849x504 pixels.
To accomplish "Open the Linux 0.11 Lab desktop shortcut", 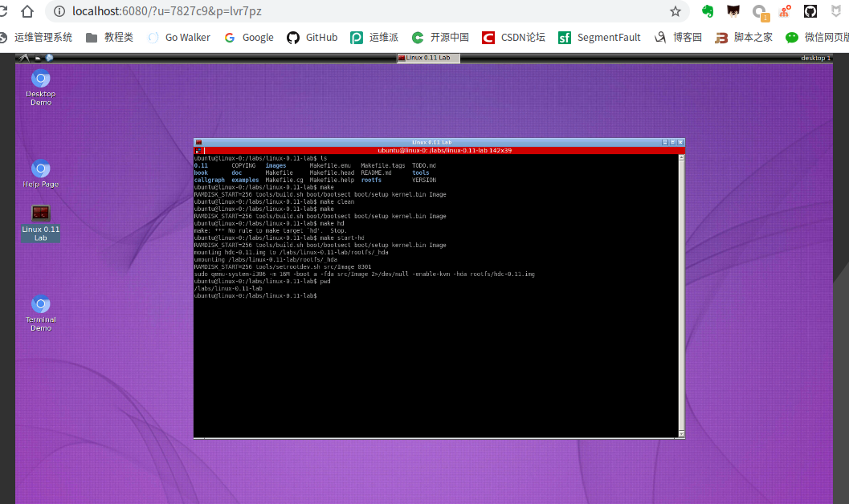I will pyautogui.click(x=40, y=217).
